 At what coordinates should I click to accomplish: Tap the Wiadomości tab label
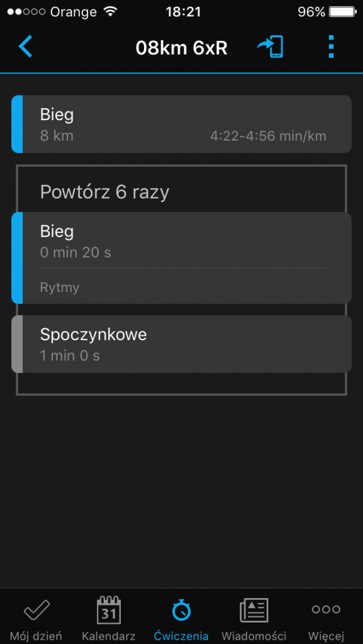[254, 636]
